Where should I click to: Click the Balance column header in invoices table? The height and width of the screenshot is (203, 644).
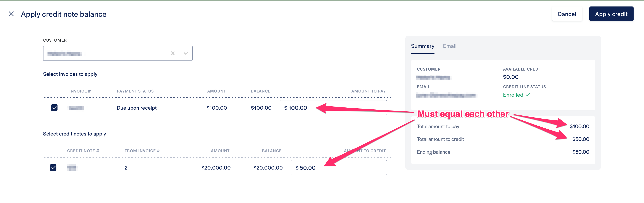261,91
